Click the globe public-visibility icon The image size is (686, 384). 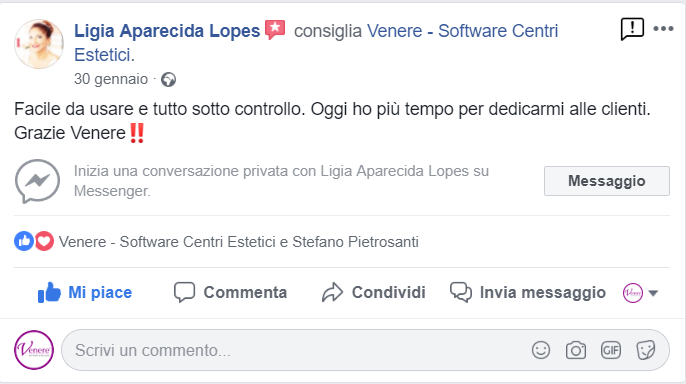click(168, 80)
